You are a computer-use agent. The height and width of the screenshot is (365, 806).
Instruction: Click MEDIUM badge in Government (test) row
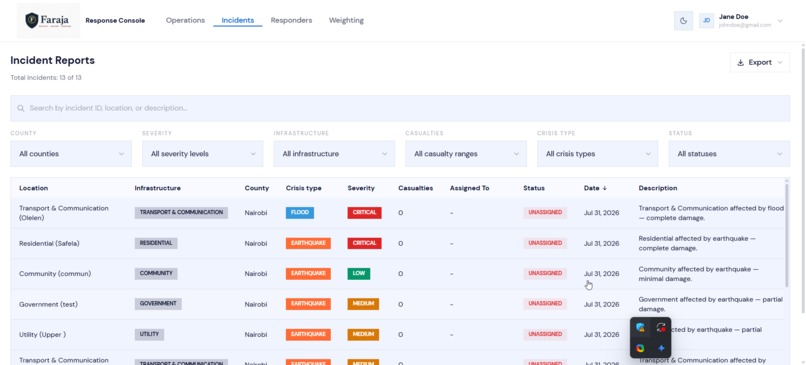click(x=363, y=304)
